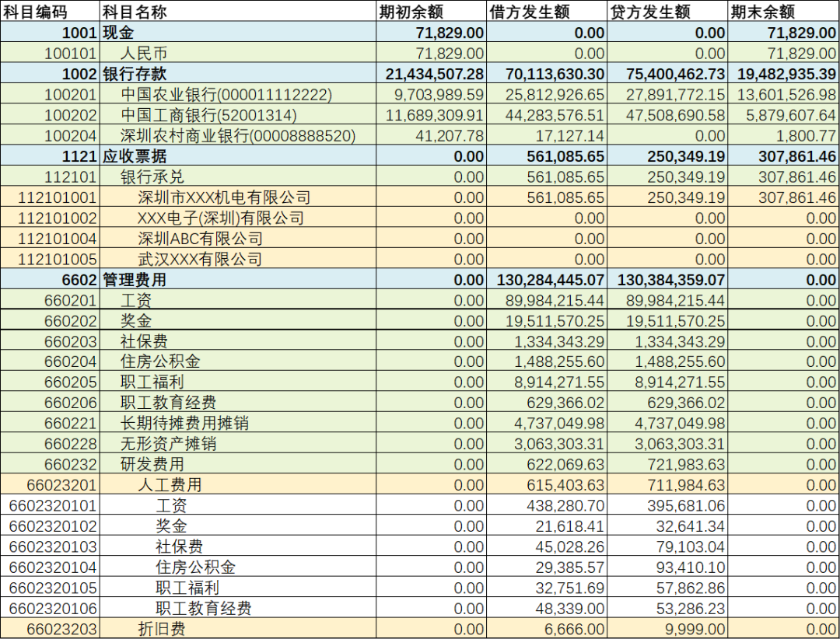
Task: Click debit amount 70,113,630.30
Action: (x=547, y=73)
